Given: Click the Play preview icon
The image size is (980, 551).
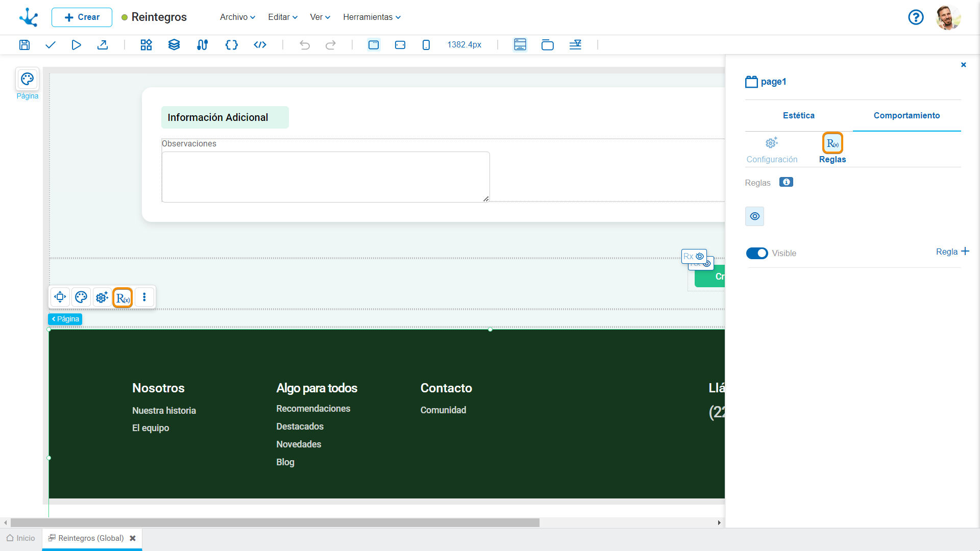Looking at the screenshot, I should click(x=76, y=45).
